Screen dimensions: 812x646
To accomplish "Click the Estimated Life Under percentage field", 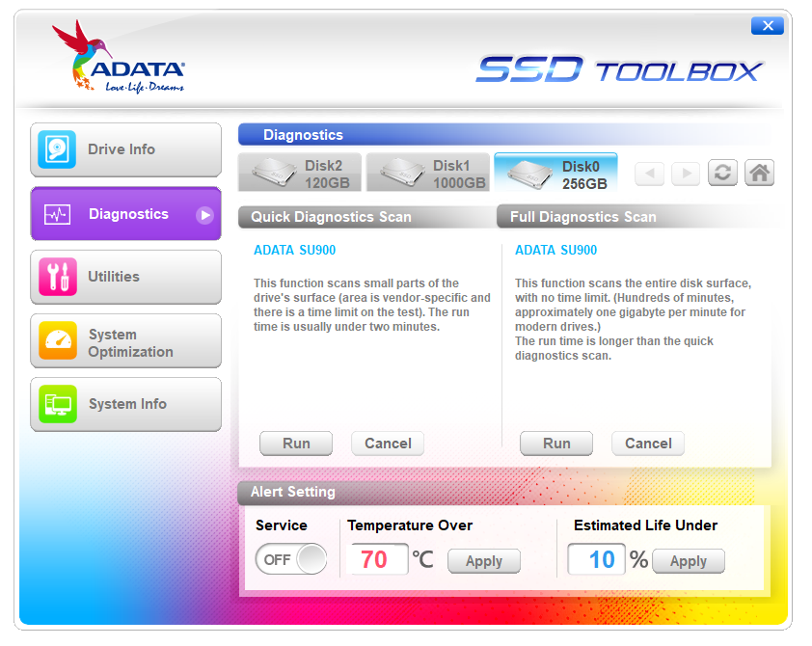I will click(x=597, y=559).
